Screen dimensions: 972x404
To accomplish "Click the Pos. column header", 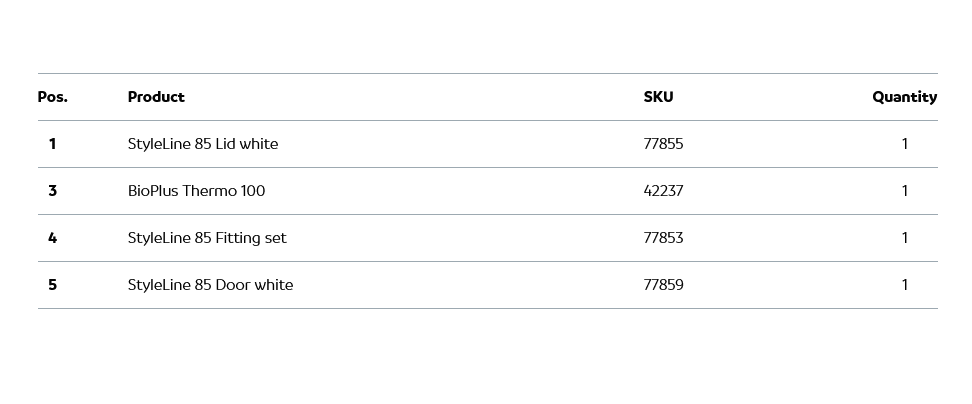I will click(x=53, y=97).
